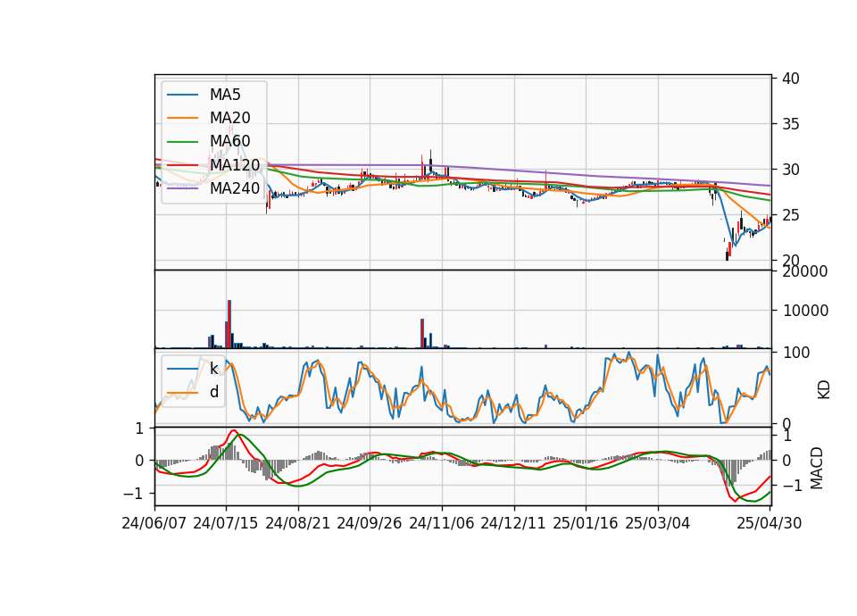Click the 'k' legend entry in KD panel

pos(213,369)
